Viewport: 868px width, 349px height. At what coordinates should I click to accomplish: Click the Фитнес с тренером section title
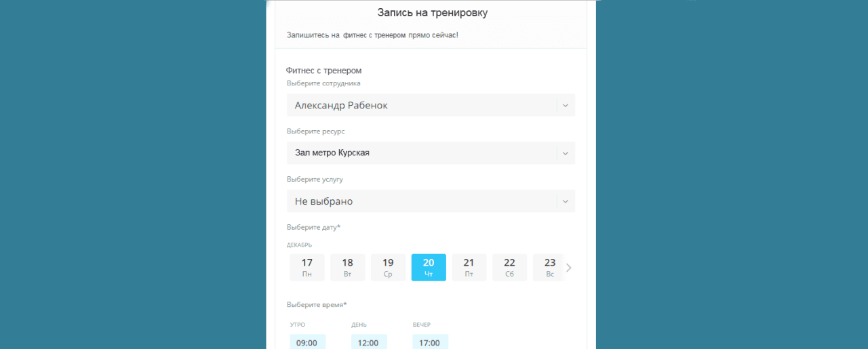pos(323,70)
